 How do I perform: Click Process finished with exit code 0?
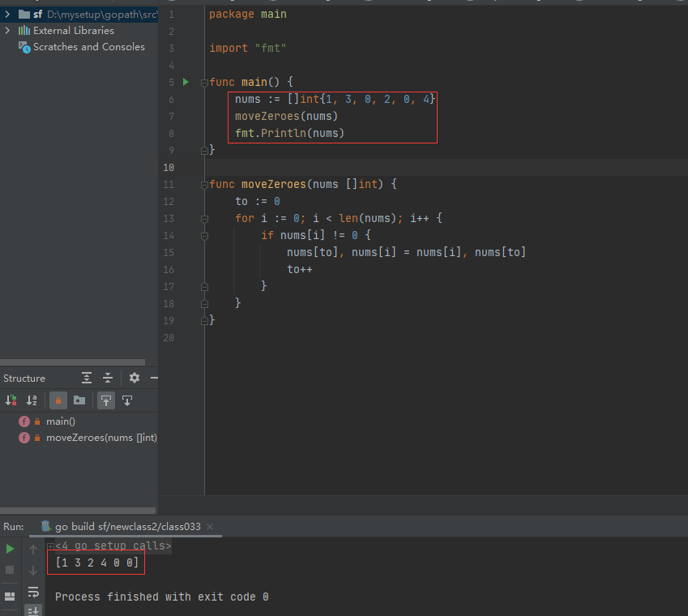[x=161, y=597]
